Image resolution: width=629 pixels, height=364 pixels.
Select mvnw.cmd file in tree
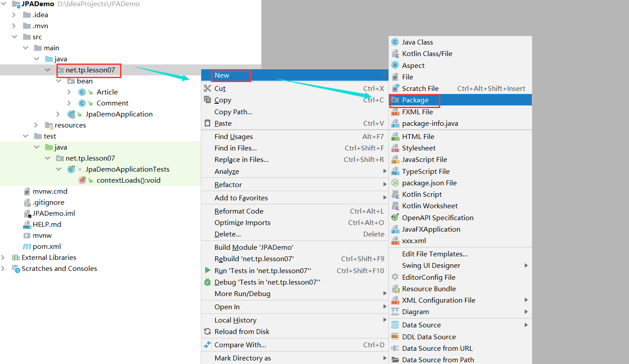click(50, 191)
